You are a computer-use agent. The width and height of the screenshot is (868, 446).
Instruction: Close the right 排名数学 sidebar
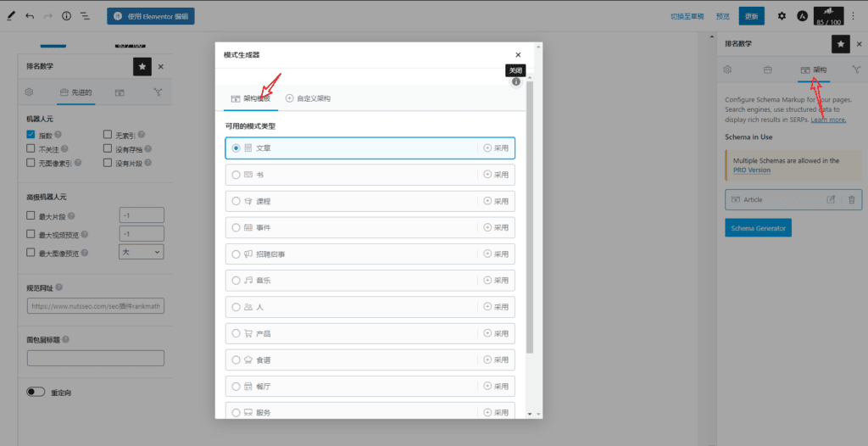(860, 44)
